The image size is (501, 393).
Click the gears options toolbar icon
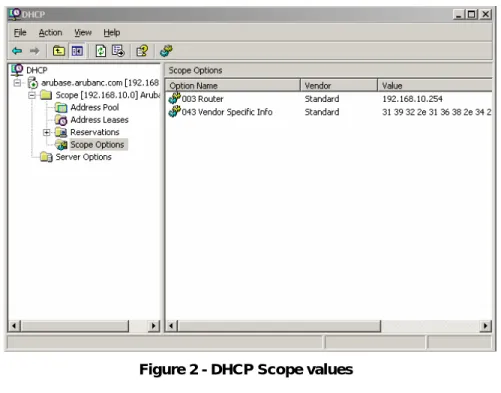click(166, 51)
